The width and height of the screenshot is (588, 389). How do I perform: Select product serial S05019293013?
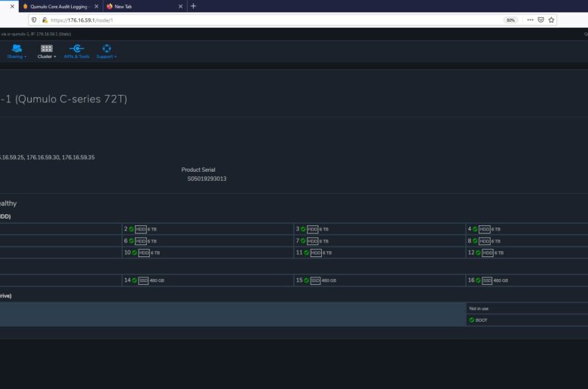[207, 179]
